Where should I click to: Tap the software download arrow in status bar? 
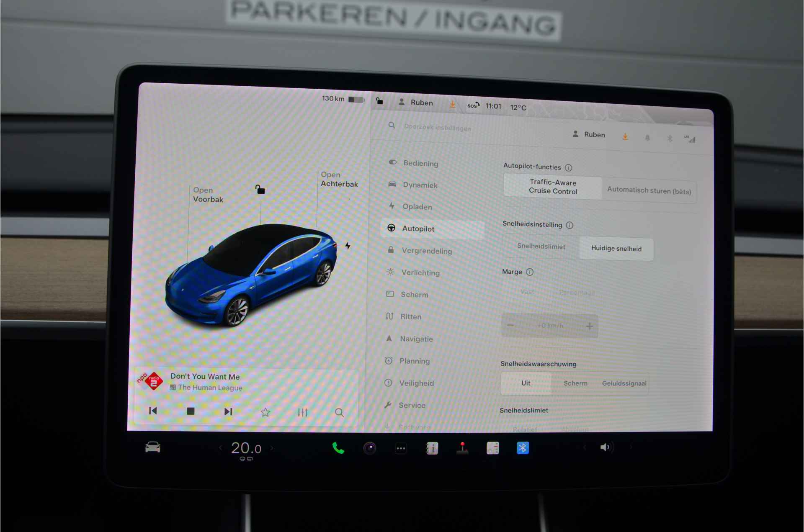tap(452, 104)
